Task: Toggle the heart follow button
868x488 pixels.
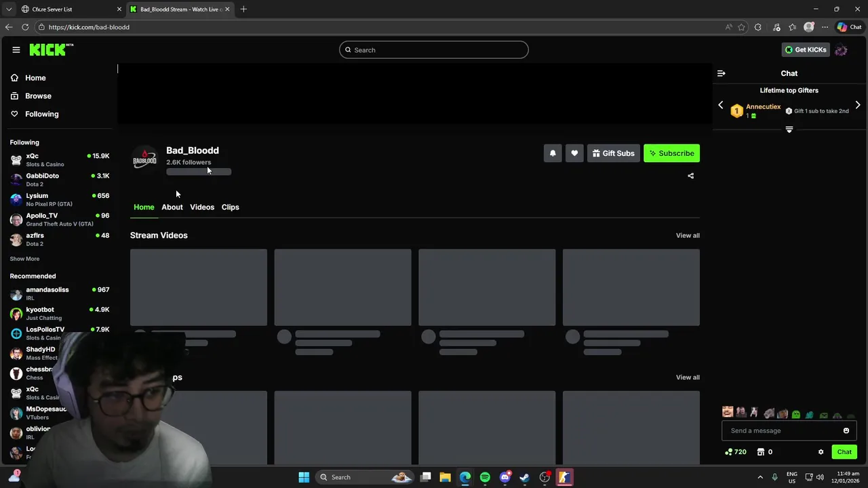Action: 574,153
